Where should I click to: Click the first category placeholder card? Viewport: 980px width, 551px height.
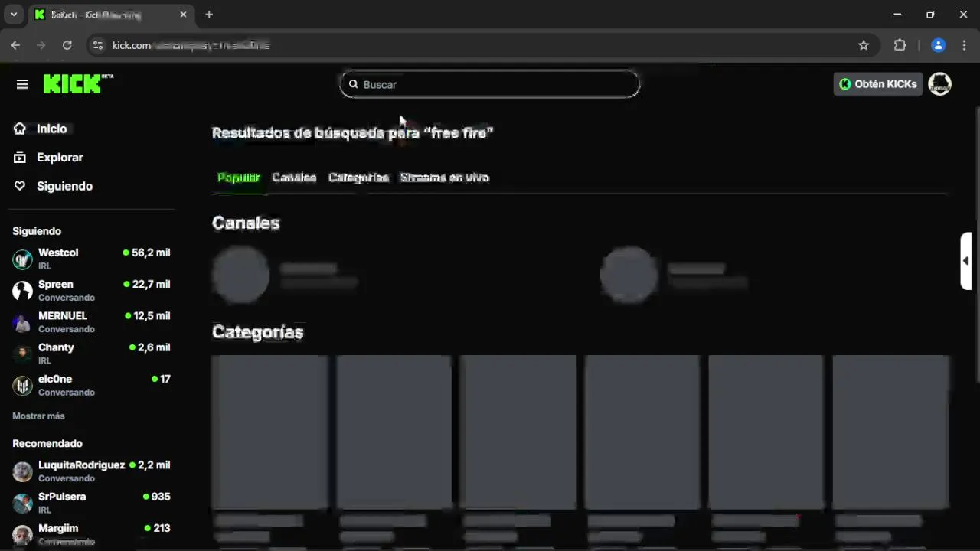(269, 432)
